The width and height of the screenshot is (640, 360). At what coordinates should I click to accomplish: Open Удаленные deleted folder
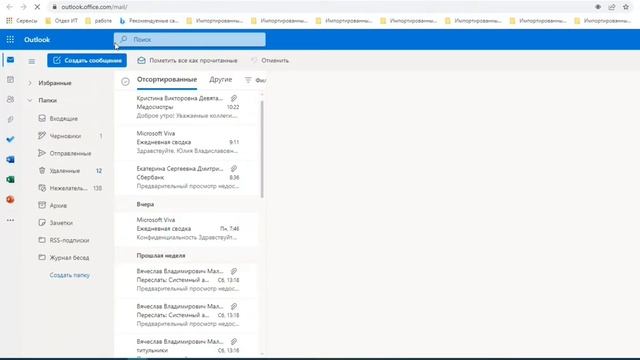tap(70, 171)
